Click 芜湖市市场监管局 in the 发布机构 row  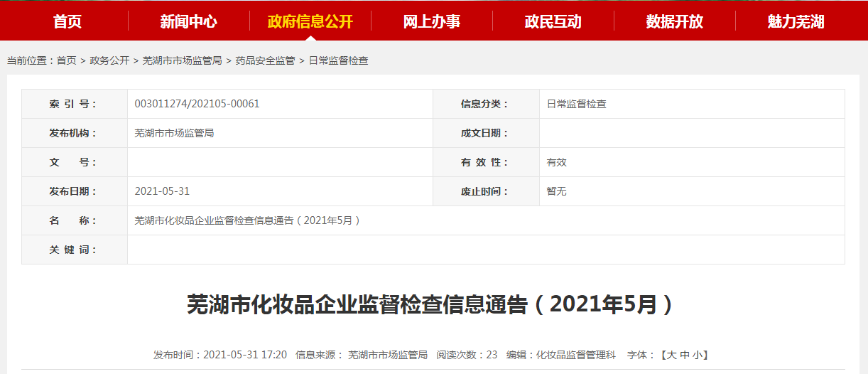174,133
